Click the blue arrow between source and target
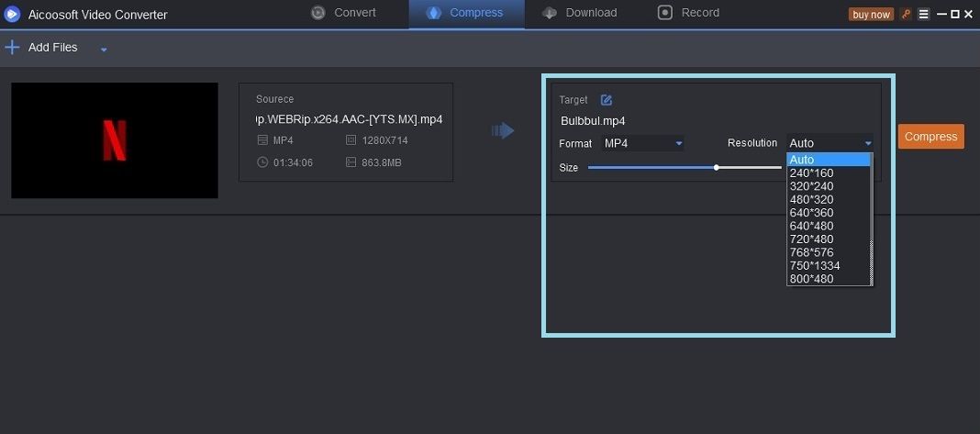 click(x=503, y=131)
